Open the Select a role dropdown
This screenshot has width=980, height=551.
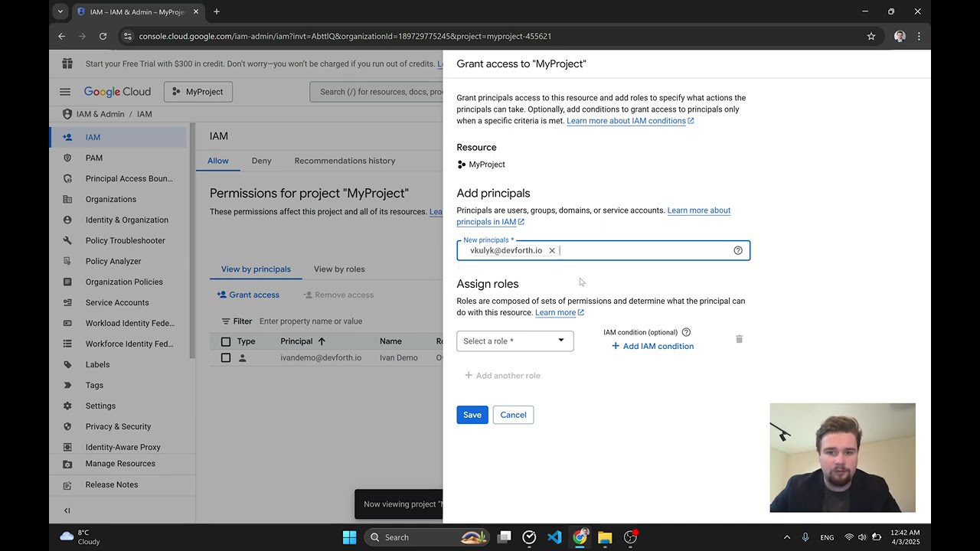point(515,341)
